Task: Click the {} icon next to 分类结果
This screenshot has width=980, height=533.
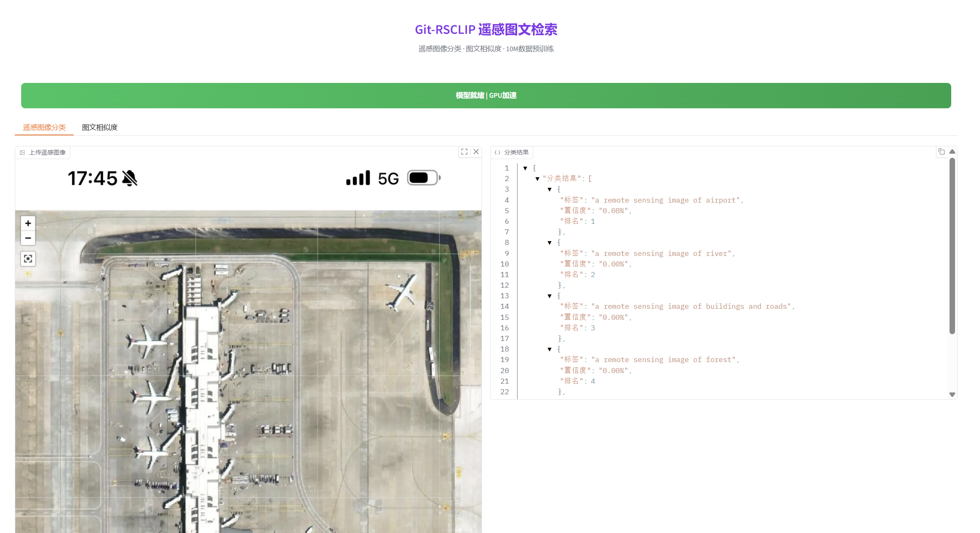Action: [497, 152]
